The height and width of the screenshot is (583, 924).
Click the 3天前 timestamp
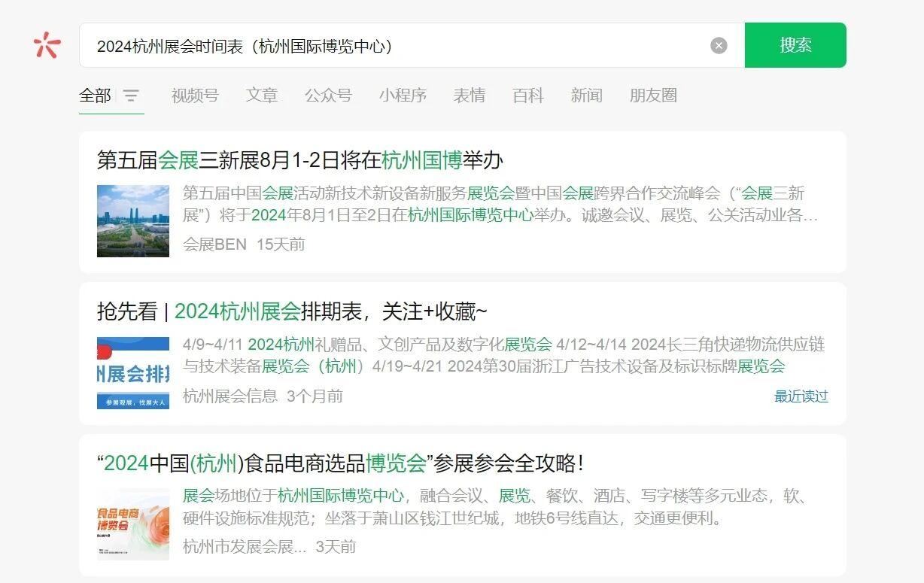pyautogui.click(x=336, y=547)
